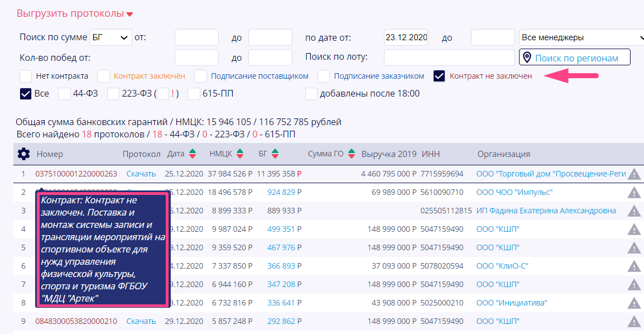644x334 pixels.
Task: Click warning triangle in row 7 ООО "КШП"
Action: pyautogui.click(x=634, y=285)
